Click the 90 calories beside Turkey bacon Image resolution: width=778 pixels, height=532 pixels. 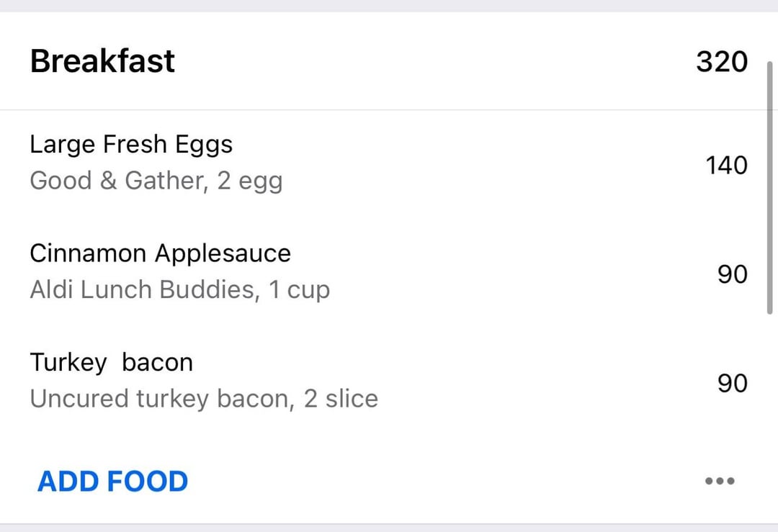point(733,383)
